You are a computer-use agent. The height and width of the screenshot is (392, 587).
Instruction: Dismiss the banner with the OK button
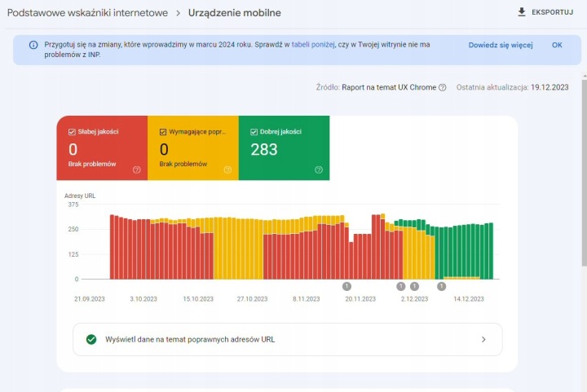(557, 45)
